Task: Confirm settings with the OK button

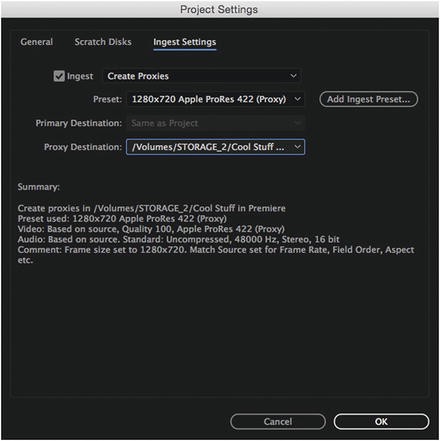Action: click(x=381, y=422)
